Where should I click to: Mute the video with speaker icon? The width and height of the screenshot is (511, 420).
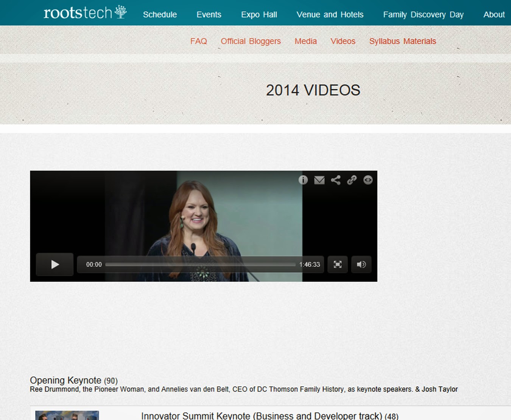click(361, 264)
